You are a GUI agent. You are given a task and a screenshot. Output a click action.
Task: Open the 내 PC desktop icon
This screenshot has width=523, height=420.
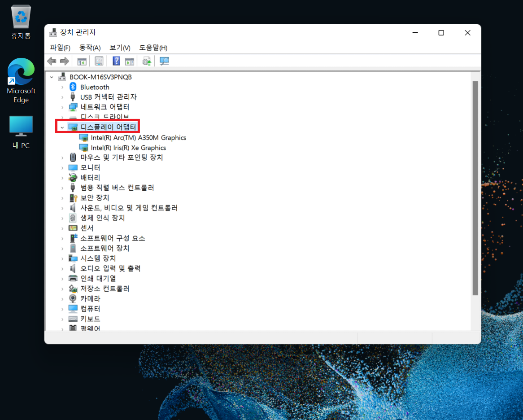pyautogui.click(x=21, y=132)
